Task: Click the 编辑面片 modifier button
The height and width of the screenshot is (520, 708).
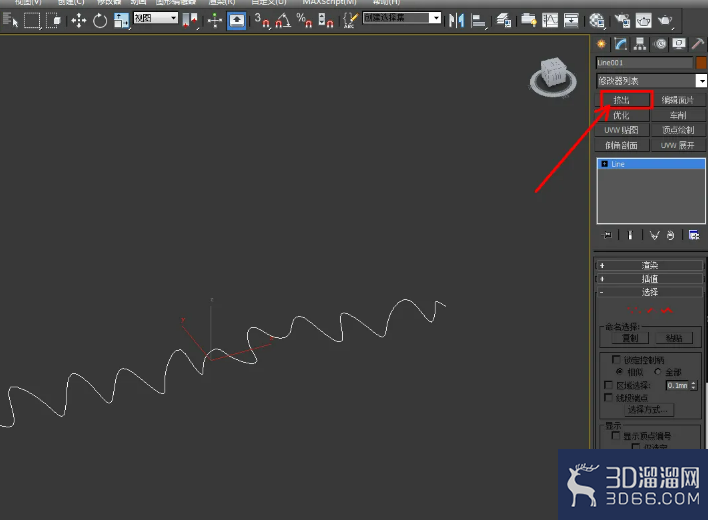Action: pos(677,100)
